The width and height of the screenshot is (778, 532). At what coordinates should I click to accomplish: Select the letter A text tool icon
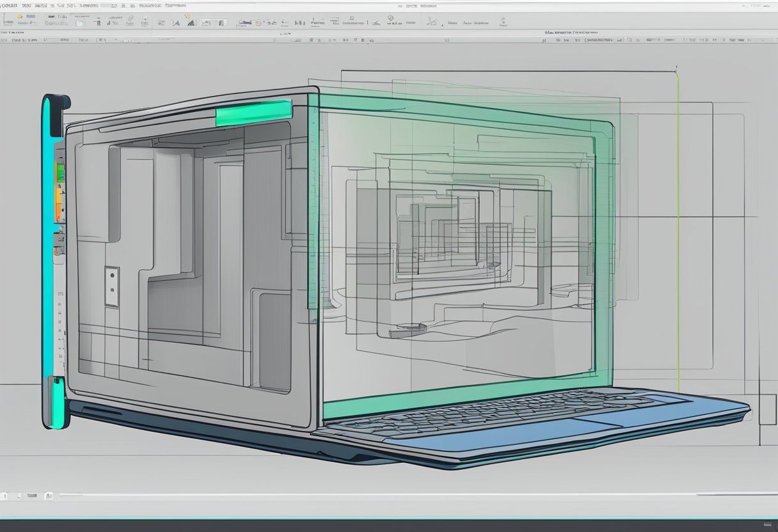[x=175, y=23]
